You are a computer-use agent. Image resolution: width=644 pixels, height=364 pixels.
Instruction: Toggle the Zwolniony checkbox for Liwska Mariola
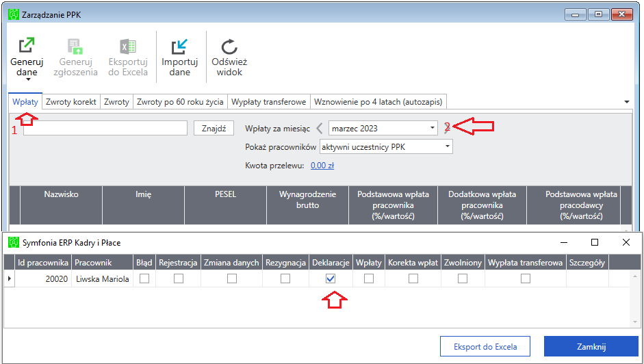(x=463, y=278)
